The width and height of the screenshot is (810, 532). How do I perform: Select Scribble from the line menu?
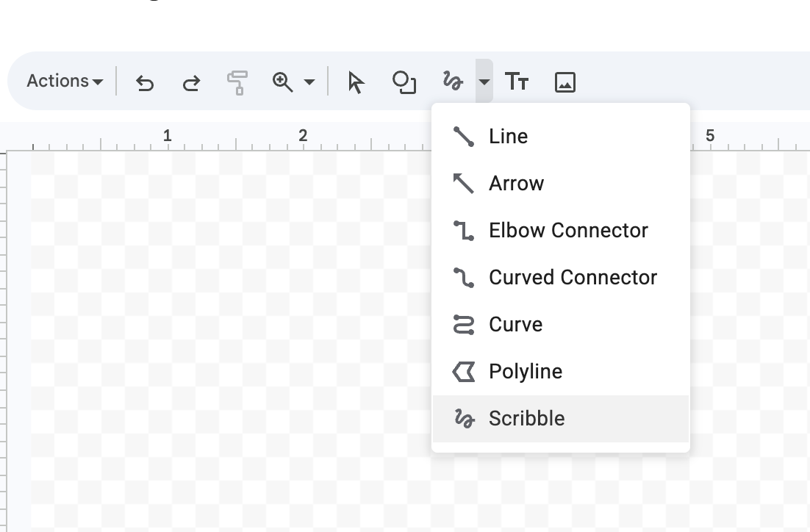526,418
